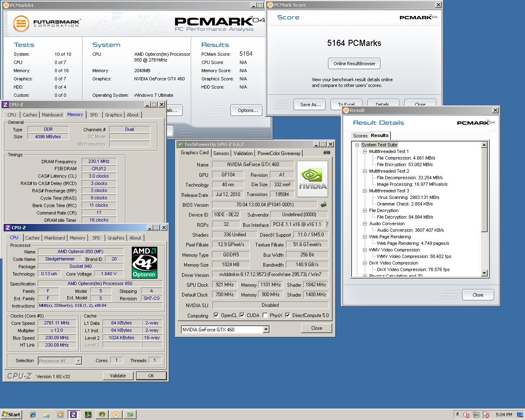
Task: Toggle the DirectCompute 5.0 checkbox
Action: click(x=288, y=315)
